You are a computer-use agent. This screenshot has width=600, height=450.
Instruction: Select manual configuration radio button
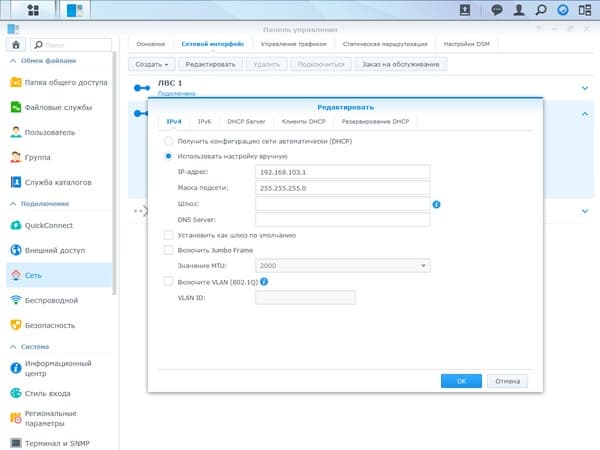click(168, 156)
